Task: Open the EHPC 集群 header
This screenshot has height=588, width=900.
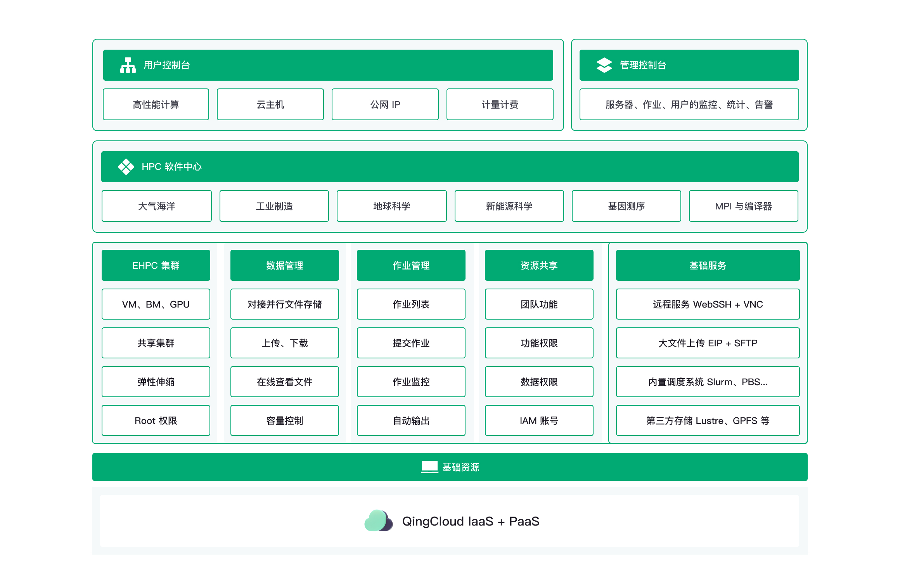Action: coord(156,265)
